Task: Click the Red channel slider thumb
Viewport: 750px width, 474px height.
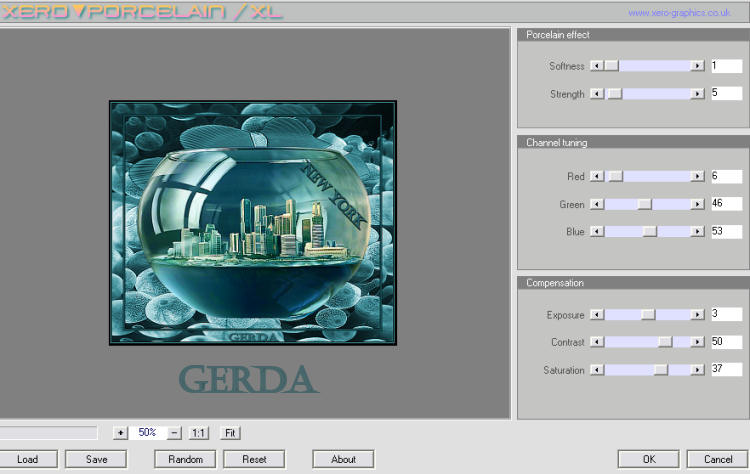Action: click(x=616, y=176)
